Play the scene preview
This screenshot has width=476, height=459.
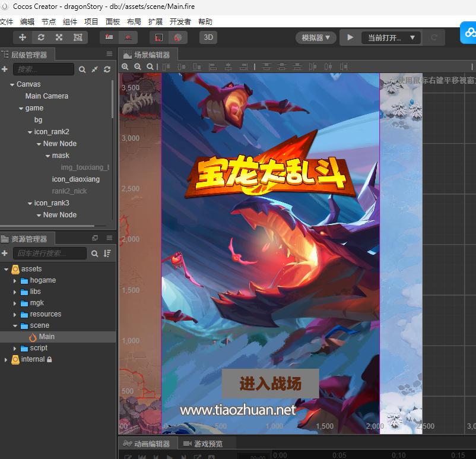[350, 37]
